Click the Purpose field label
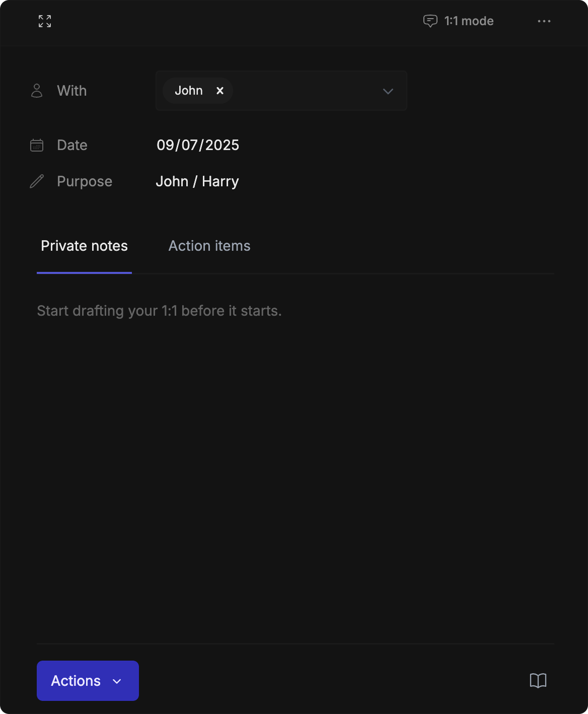 click(x=85, y=181)
